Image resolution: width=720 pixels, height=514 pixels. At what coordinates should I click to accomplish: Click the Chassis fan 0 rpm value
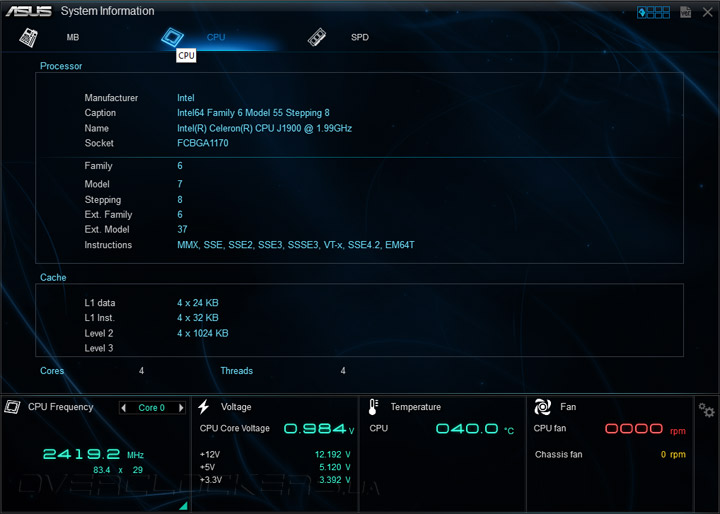[673, 454]
